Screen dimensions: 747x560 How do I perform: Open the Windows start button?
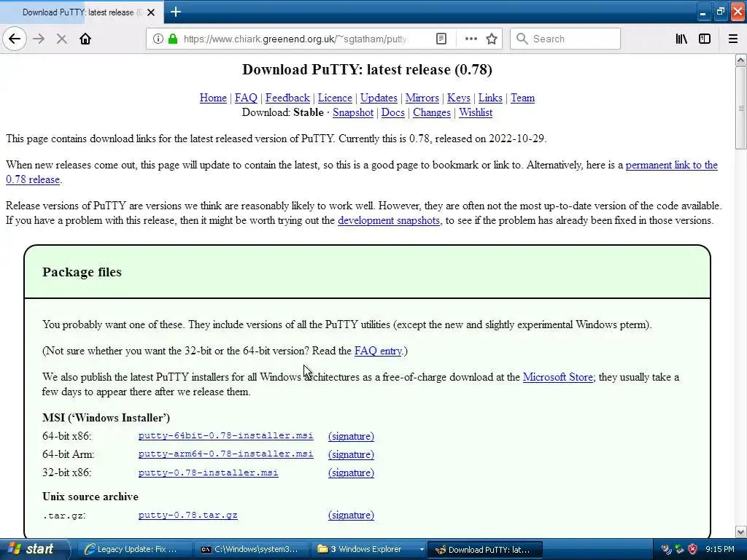coord(34,549)
